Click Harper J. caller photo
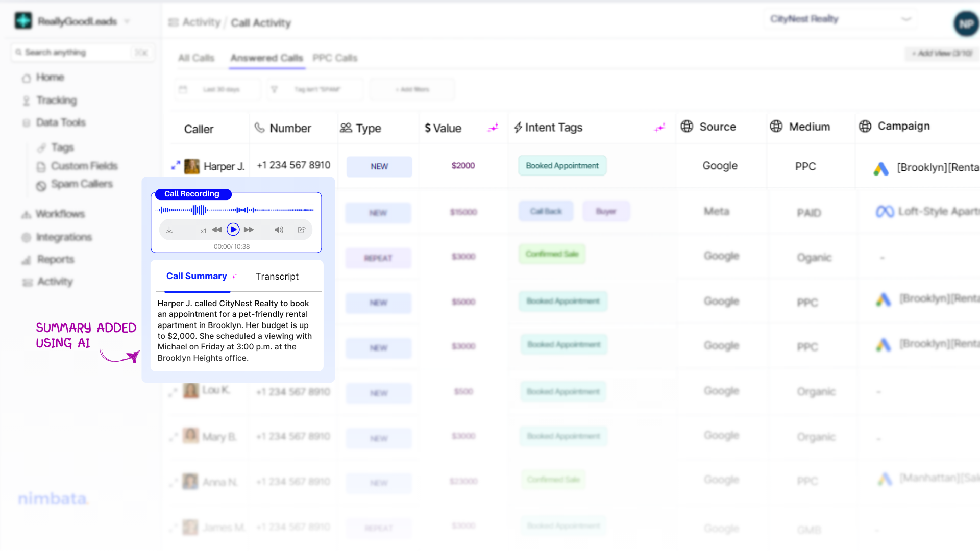980x551 pixels. click(x=192, y=166)
